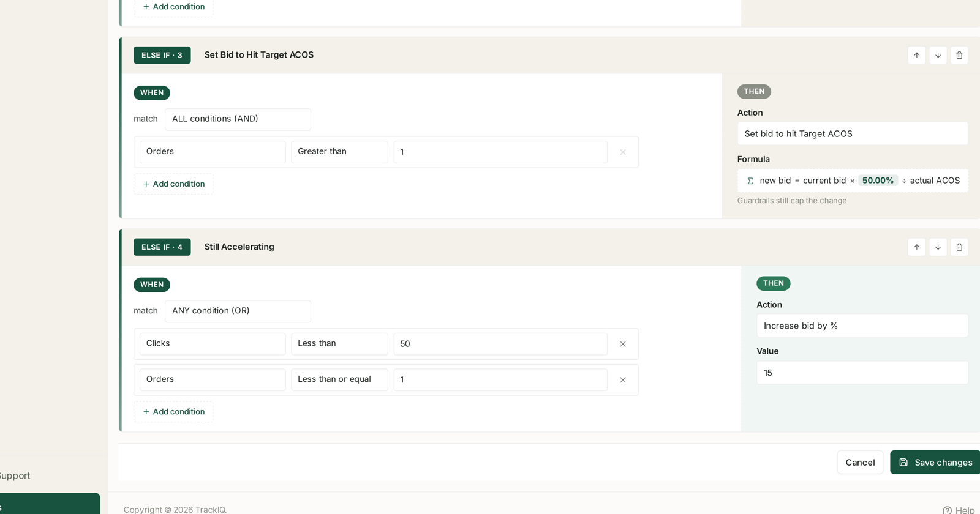Screen dimensions: 980x514
Task: Move the Set Bid to Hit Target ACOS rule down
Action: (x=938, y=55)
